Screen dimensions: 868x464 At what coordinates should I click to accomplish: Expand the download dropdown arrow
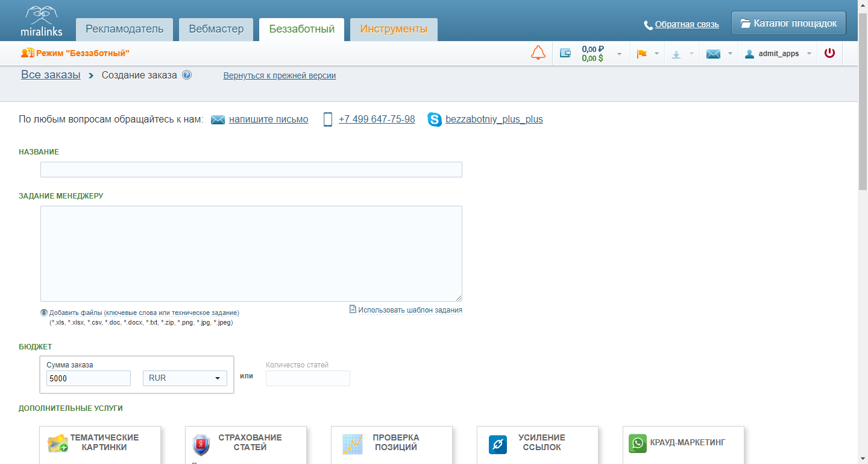click(691, 54)
